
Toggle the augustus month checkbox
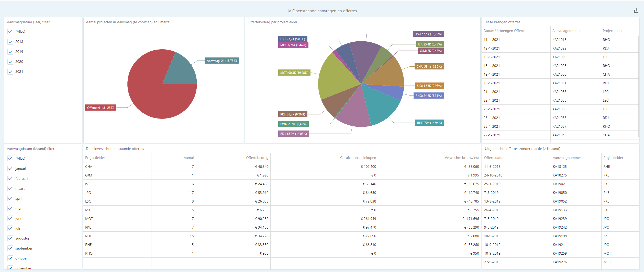click(10, 238)
